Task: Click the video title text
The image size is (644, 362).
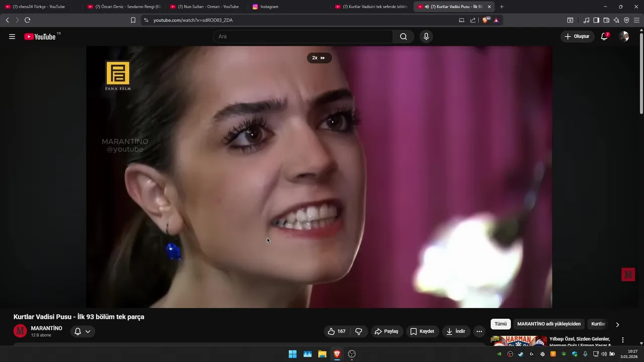Action: click(79, 317)
